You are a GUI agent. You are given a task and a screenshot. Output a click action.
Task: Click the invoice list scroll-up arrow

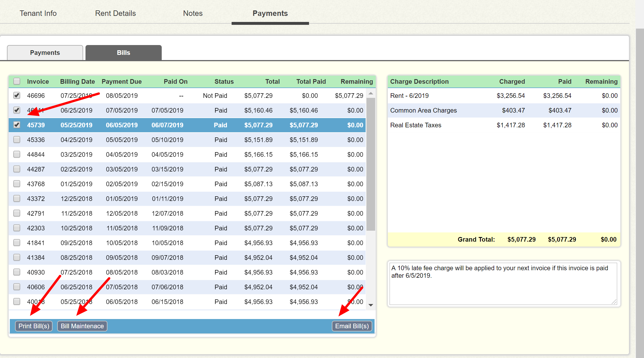(371, 94)
